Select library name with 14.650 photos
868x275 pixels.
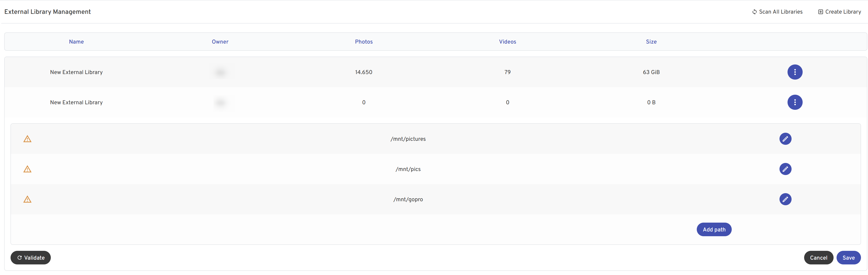tap(76, 72)
